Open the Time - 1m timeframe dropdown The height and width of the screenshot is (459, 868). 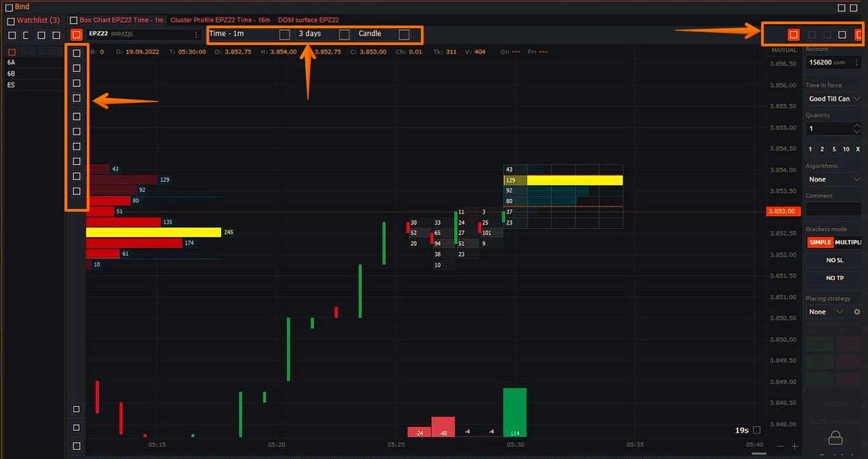[x=284, y=34]
